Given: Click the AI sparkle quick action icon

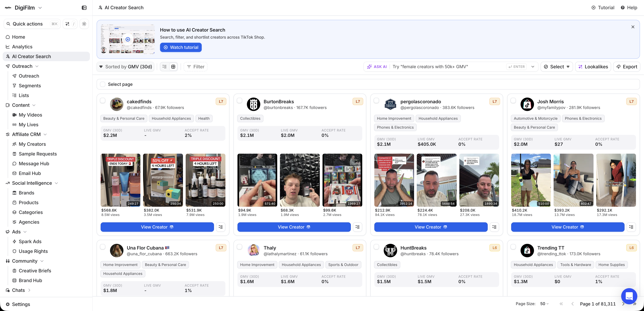Looking at the screenshot, I should coord(67,24).
